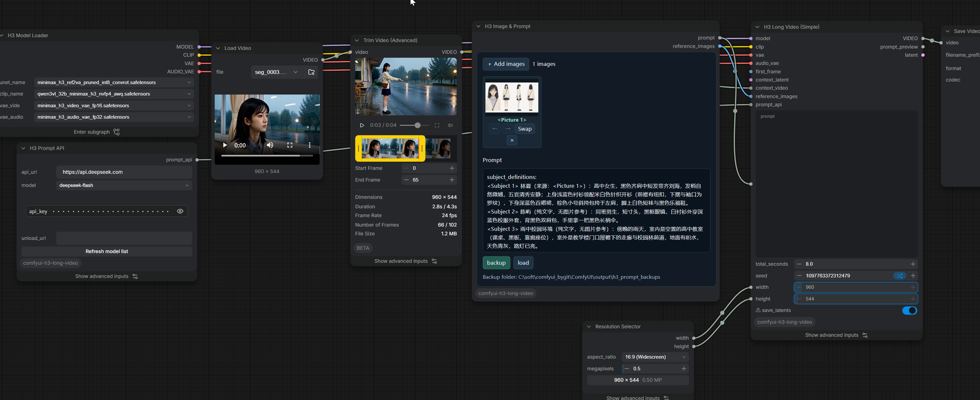Open the audio VAE file dropdown
Screen dimensions: 980x400
point(114,117)
